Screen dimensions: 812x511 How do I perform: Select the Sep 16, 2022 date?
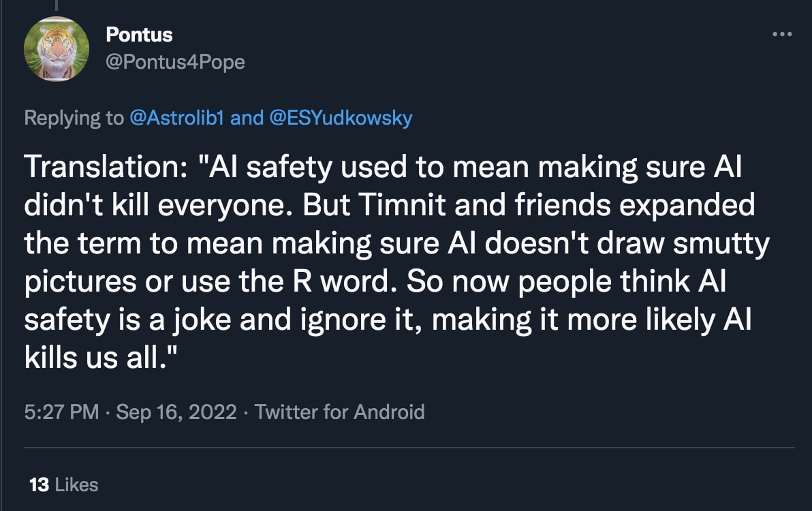click(x=176, y=412)
